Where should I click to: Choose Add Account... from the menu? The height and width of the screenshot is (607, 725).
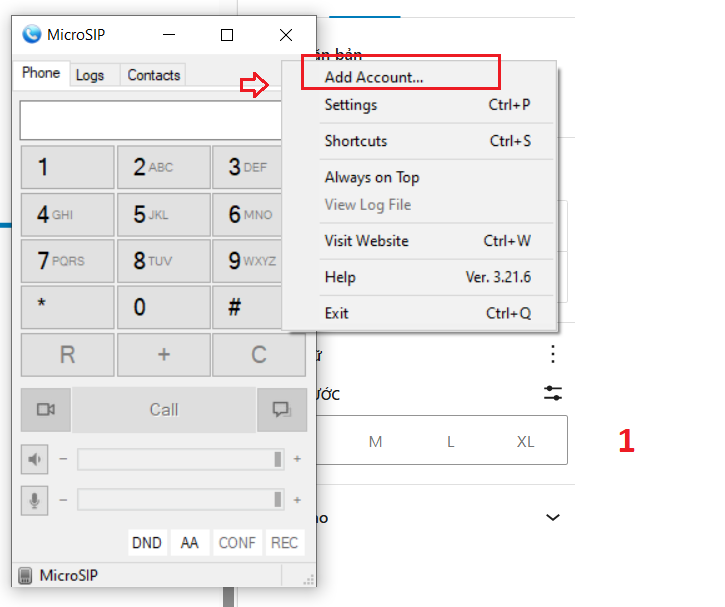click(x=419, y=77)
